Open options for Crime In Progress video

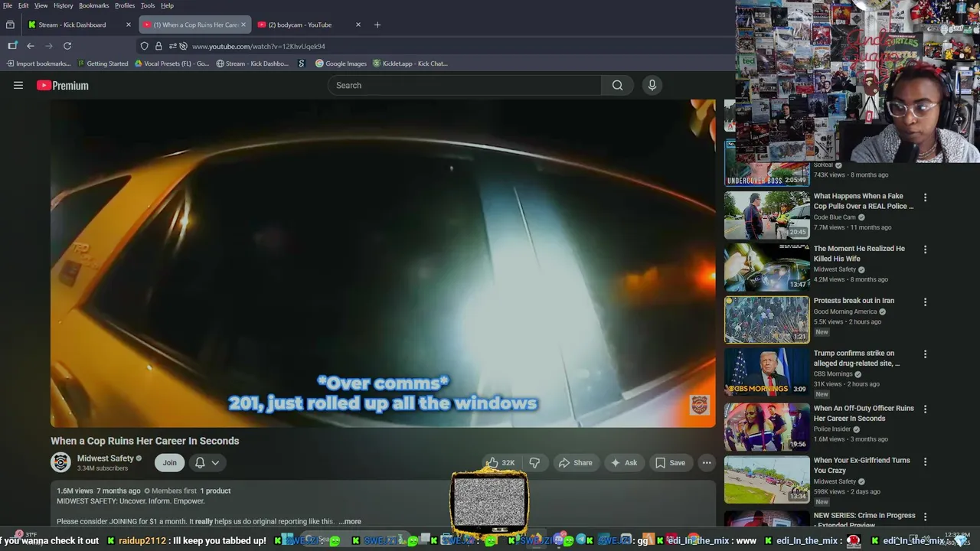pyautogui.click(x=925, y=517)
